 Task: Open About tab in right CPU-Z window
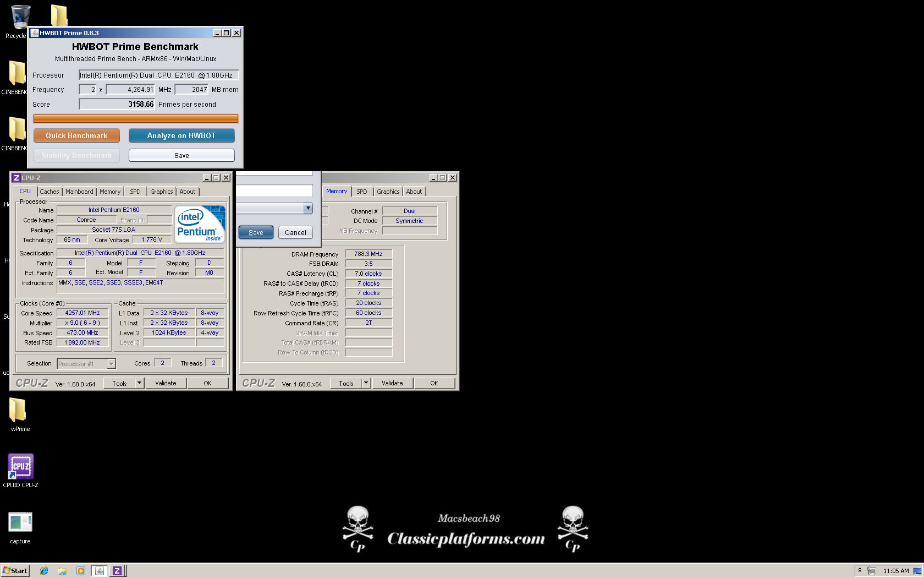pyautogui.click(x=414, y=192)
